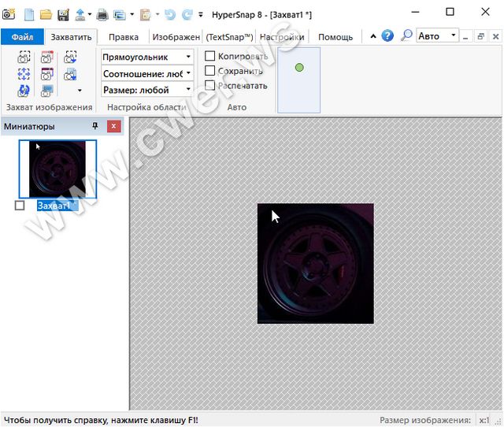This screenshot has height=427, width=504.
Task: Expand the Соотношение aspect ratio dropdown
Action: point(146,73)
